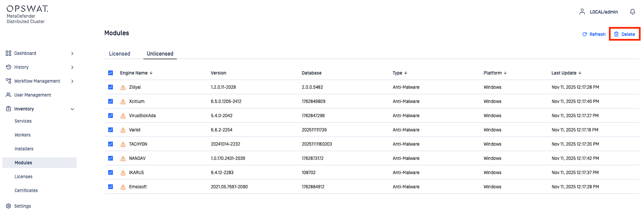Screen dimensions: 644x210
Task: Click the Workflow Management icon
Action: coord(9,81)
